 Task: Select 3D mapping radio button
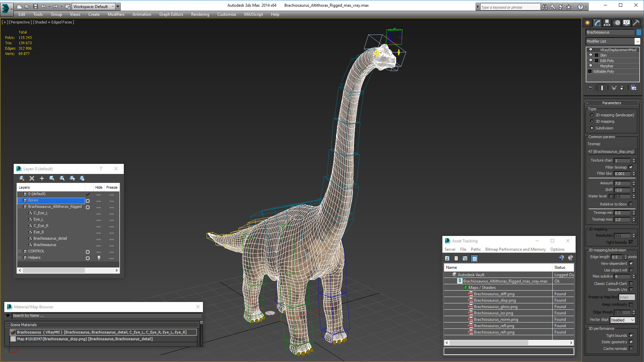592,121
